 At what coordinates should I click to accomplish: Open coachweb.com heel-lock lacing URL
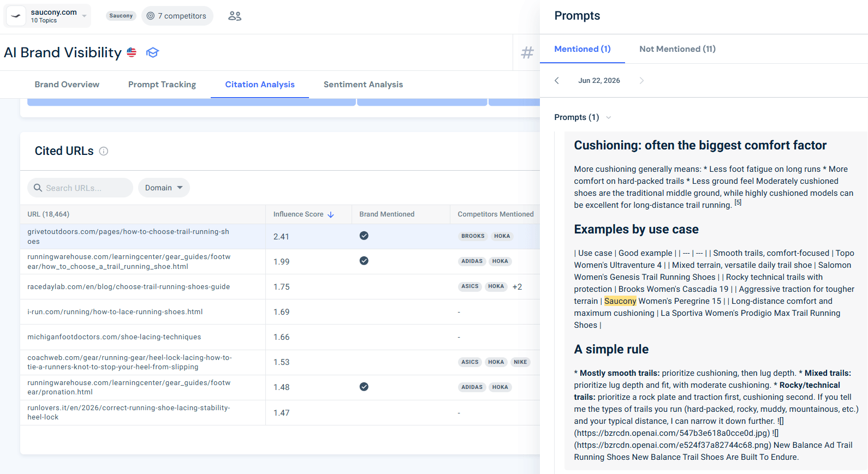click(x=130, y=362)
